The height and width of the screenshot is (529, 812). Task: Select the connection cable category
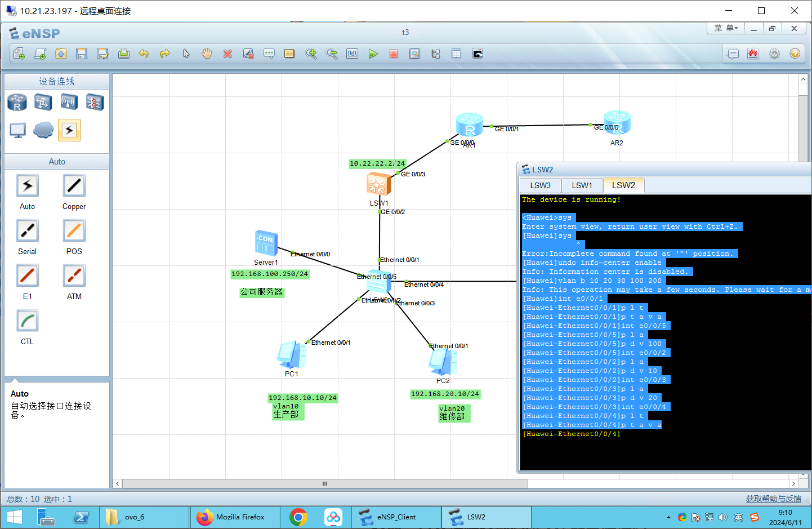[69, 130]
